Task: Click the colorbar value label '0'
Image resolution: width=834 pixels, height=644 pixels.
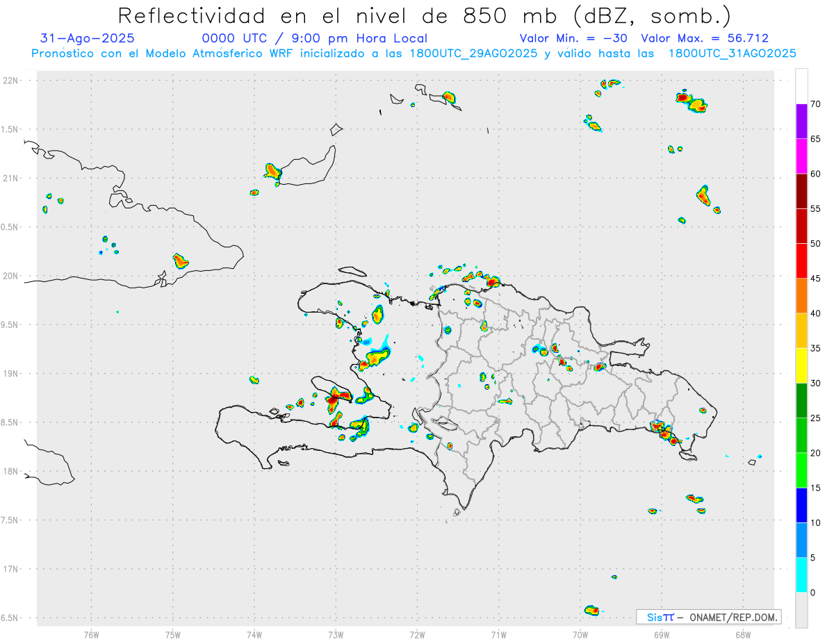Action: pyautogui.click(x=813, y=593)
